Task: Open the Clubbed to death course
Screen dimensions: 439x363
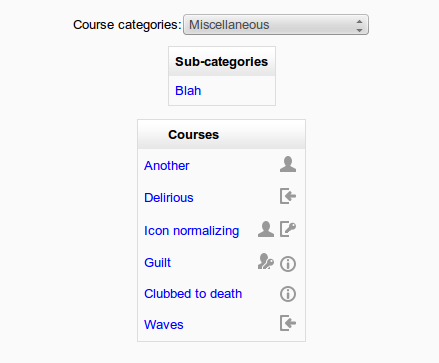Action: (193, 294)
